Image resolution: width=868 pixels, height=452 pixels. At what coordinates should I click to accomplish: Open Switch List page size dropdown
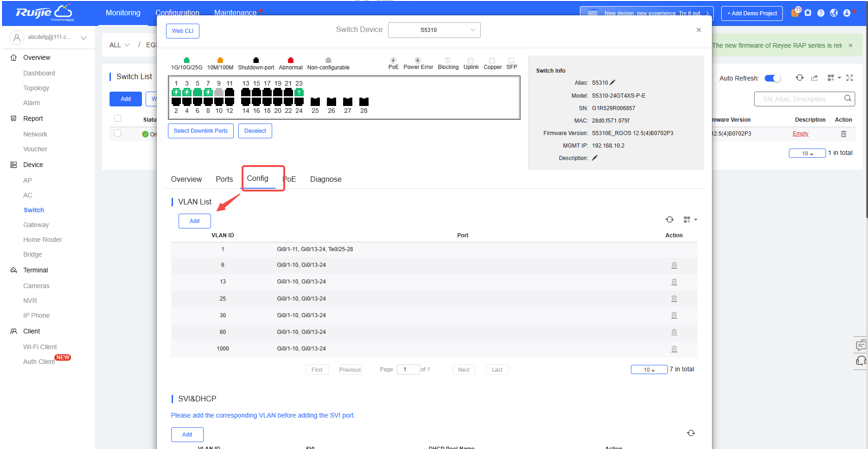(x=807, y=153)
